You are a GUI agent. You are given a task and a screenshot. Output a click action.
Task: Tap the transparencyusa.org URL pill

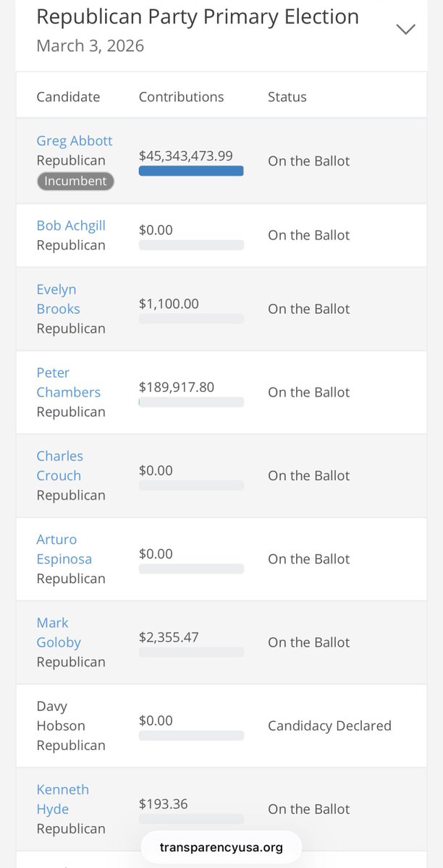221,847
